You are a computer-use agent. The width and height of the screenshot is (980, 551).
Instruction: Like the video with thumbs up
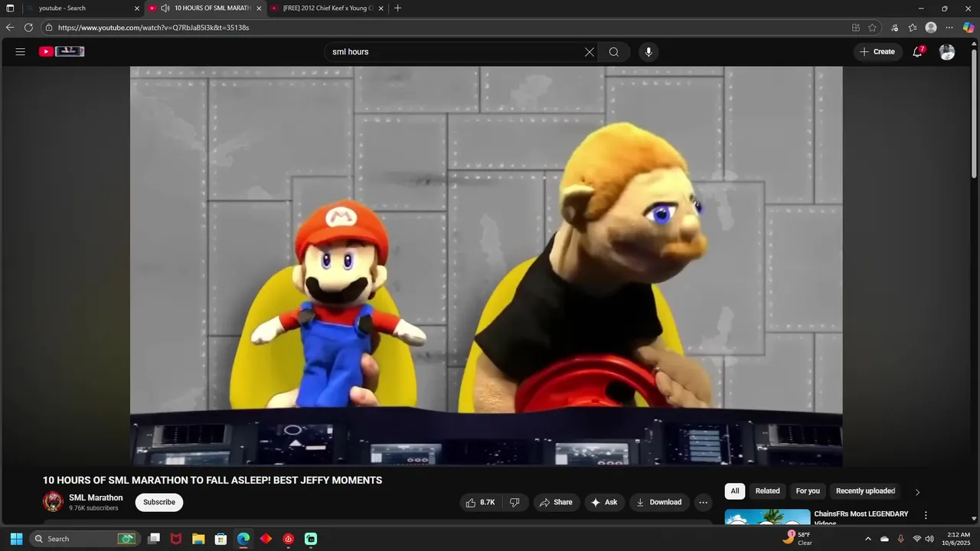coord(481,502)
